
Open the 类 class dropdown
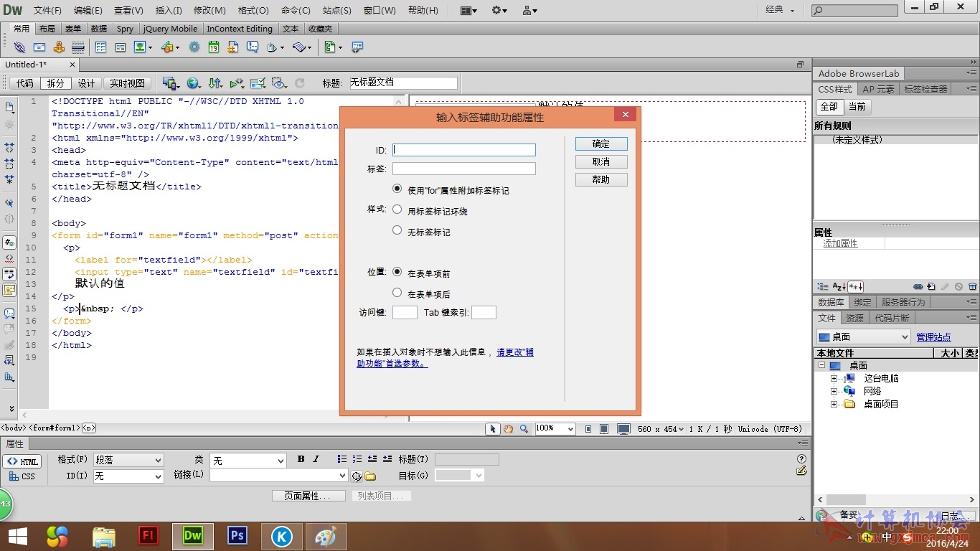pyautogui.click(x=248, y=460)
